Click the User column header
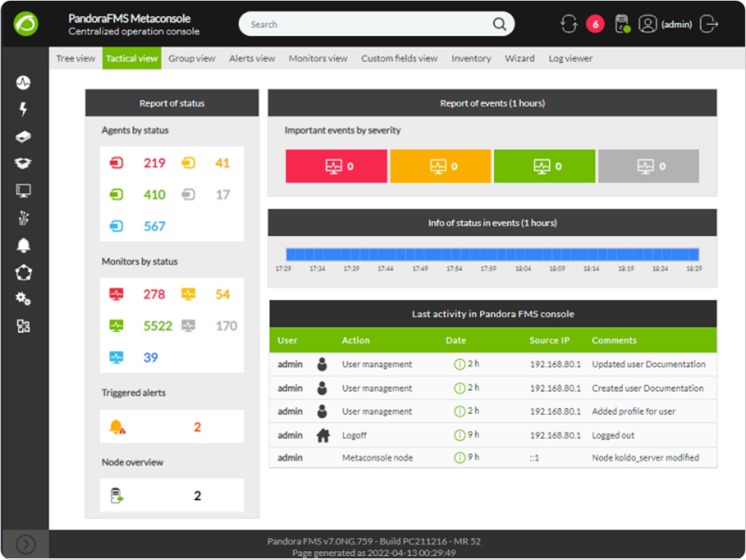 pyautogui.click(x=287, y=340)
